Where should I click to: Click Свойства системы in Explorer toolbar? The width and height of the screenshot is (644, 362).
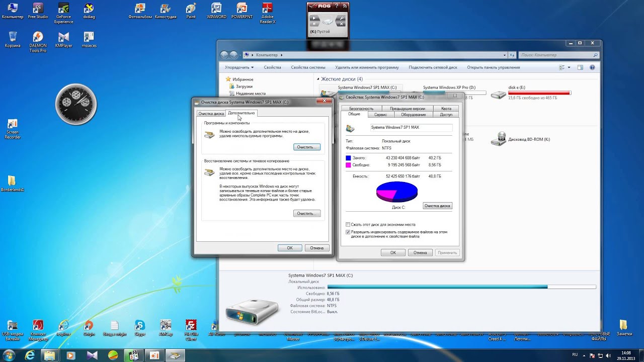point(308,67)
